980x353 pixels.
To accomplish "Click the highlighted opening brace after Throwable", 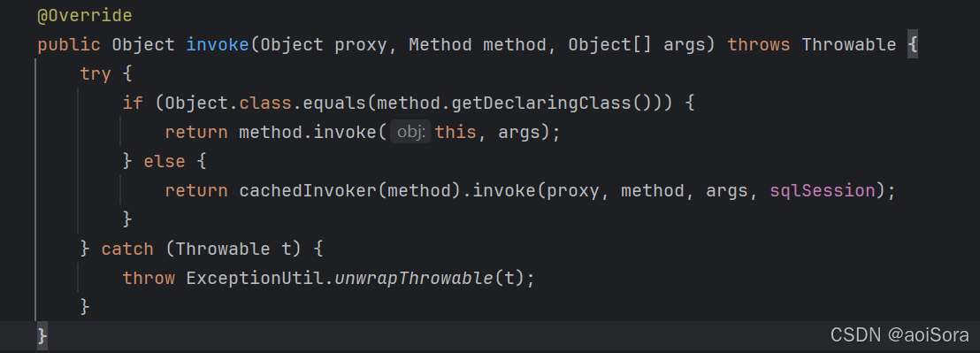I will (913, 45).
